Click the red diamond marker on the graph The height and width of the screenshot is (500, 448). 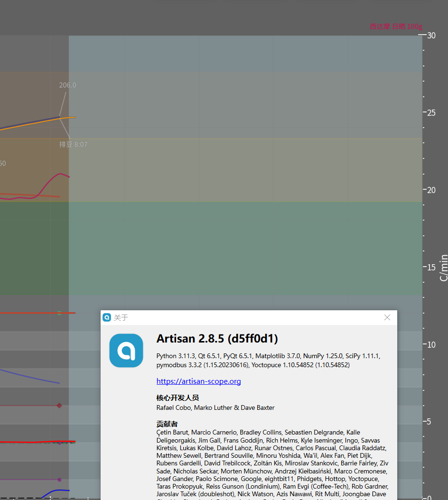coord(59,406)
